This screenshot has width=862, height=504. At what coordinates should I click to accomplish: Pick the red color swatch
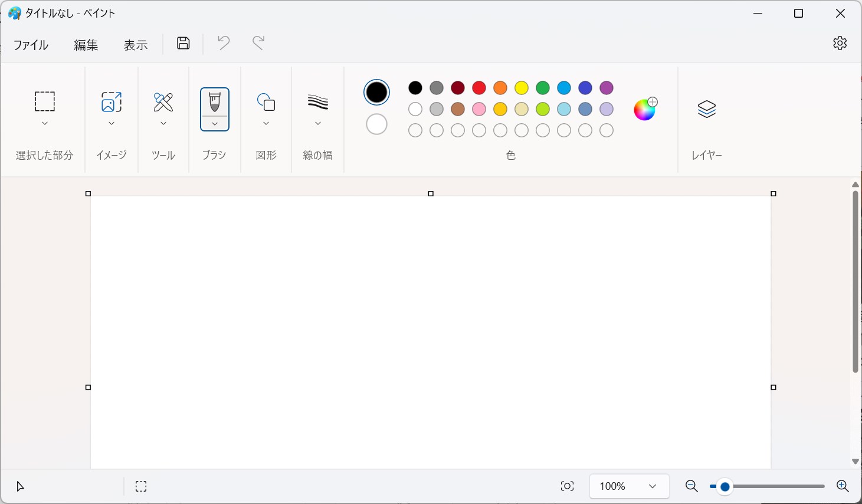[479, 88]
